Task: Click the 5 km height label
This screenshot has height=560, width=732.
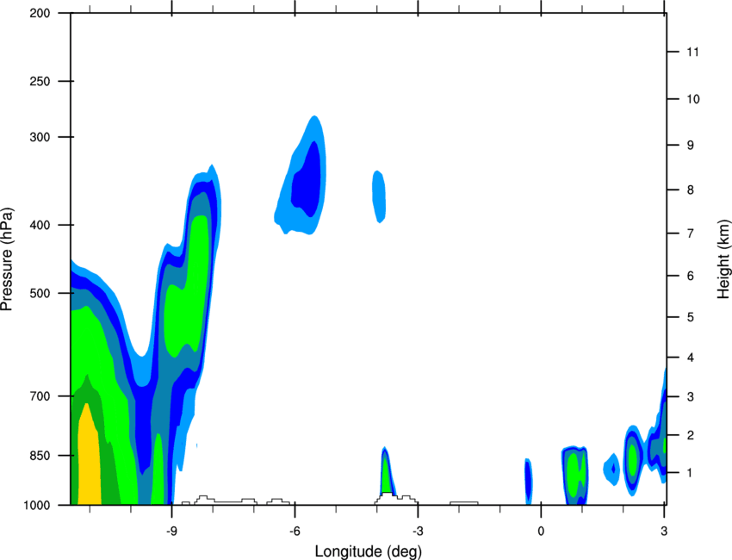Action: coord(691,317)
